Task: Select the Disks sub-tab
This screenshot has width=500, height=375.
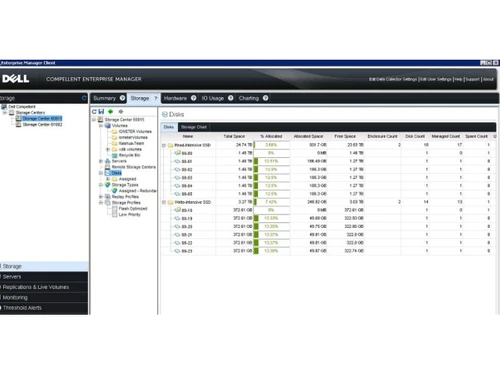Action: [169, 127]
